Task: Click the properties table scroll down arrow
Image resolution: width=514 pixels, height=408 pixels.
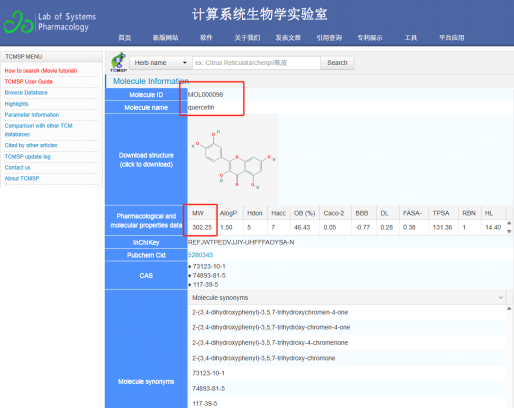Action: click(x=509, y=231)
